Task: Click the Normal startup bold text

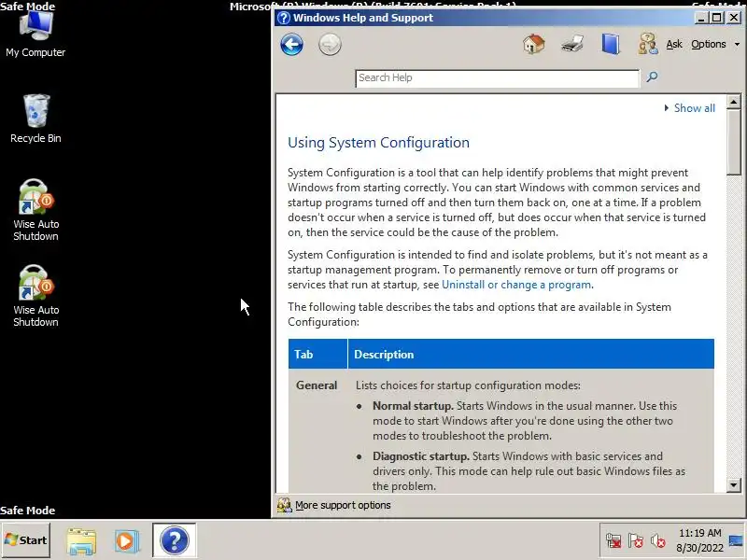Action: coord(413,406)
